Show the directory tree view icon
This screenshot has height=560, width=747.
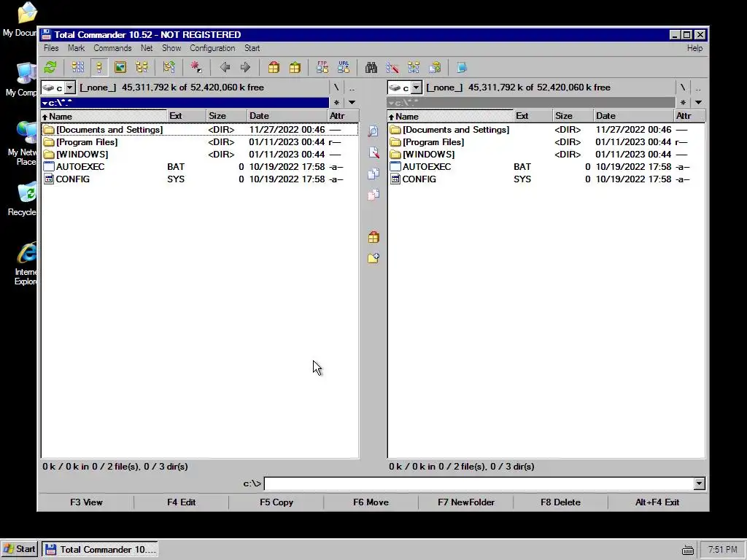point(142,67)
